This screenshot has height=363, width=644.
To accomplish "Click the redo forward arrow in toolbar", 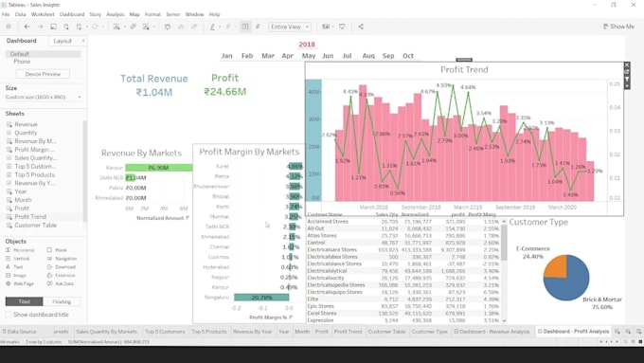I will pos(40,27).
